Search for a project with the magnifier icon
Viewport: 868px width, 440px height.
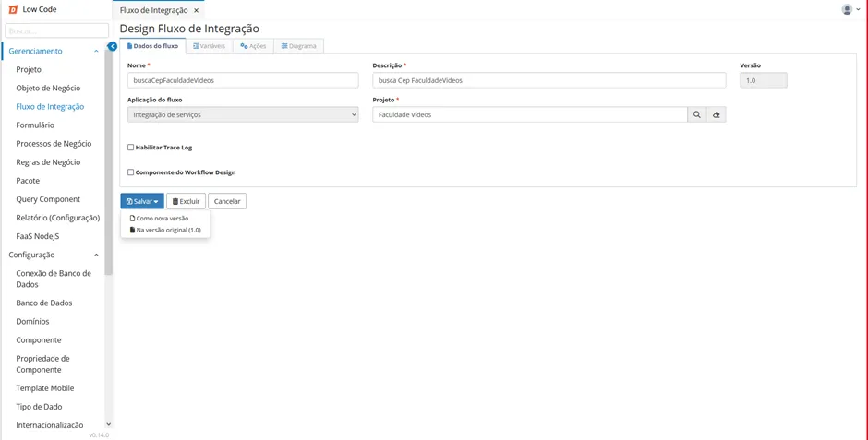(697, 114)
